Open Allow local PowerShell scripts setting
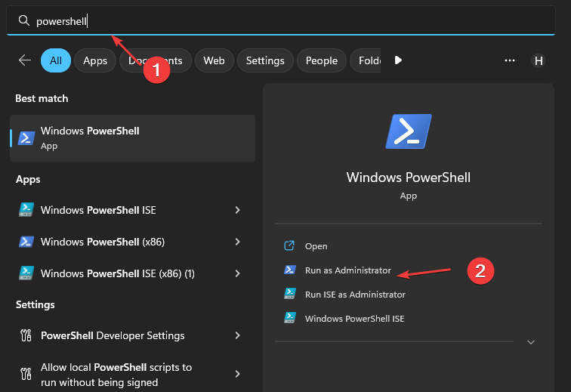 coord(133,374)
